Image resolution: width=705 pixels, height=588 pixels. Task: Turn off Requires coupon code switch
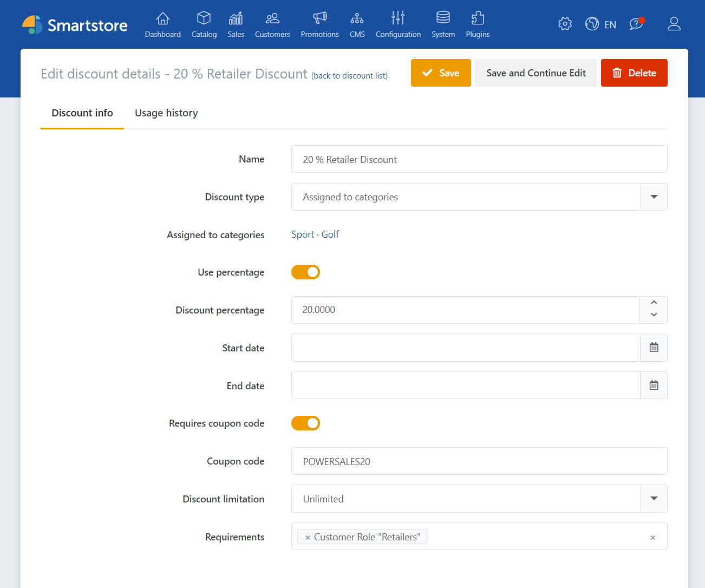pyautogui.click(x=305, y=423)
